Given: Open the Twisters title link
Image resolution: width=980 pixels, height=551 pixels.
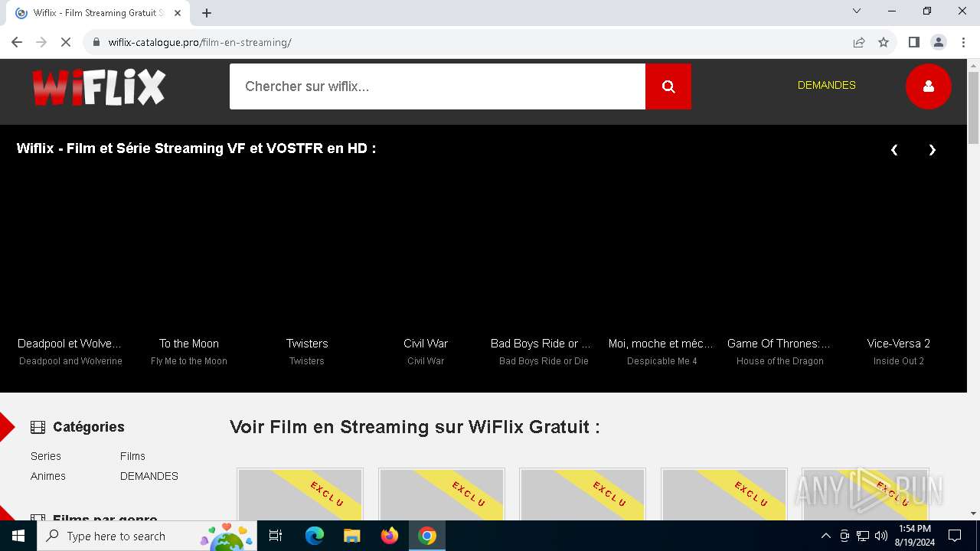Looking at the screenshot, I should [307, 344].
